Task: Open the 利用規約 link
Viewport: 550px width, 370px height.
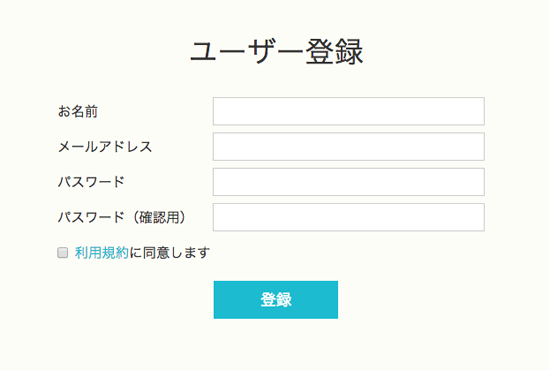Action: pos(102,253)
